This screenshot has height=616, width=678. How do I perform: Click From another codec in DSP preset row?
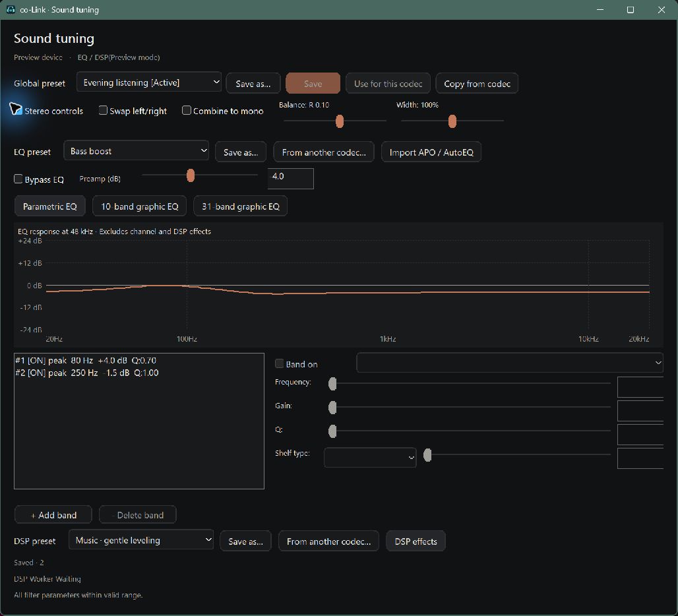pos(328,541)
